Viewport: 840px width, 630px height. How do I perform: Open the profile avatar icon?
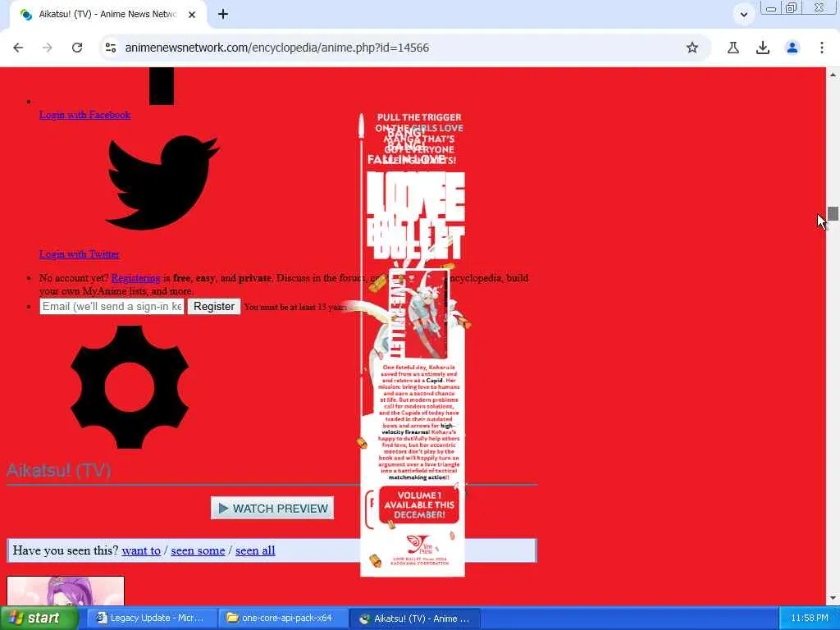792,48
